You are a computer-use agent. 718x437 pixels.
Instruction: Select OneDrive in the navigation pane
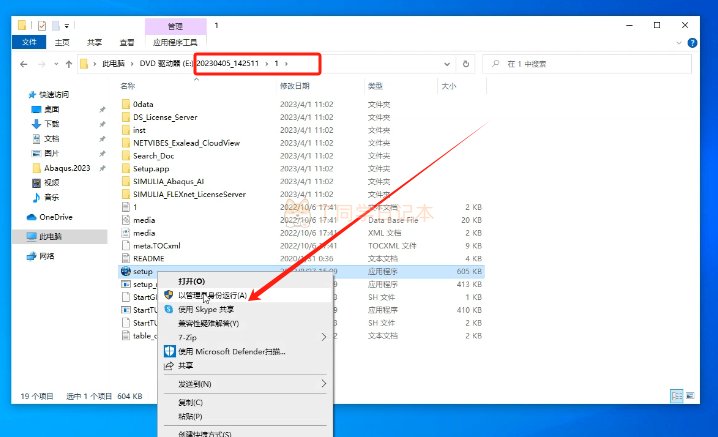click(55, 217)
